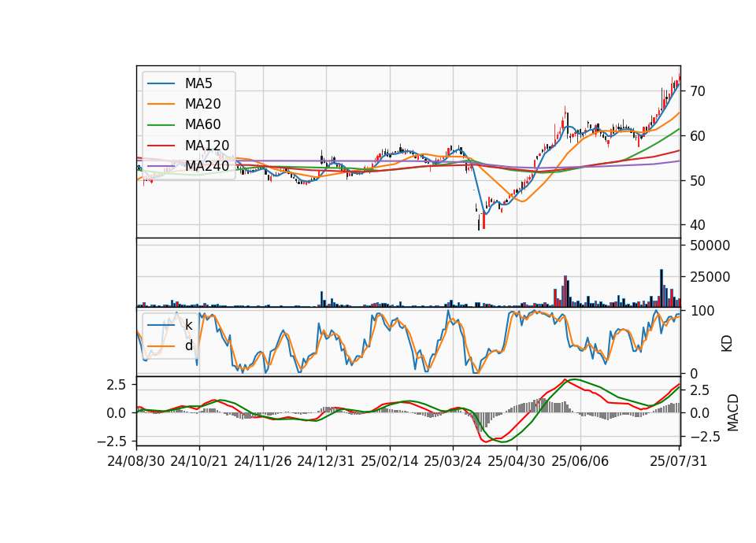The height and width of the screenshot is (543, 756).
Task: Click the KD axis value 100
Action: point(702,311)
